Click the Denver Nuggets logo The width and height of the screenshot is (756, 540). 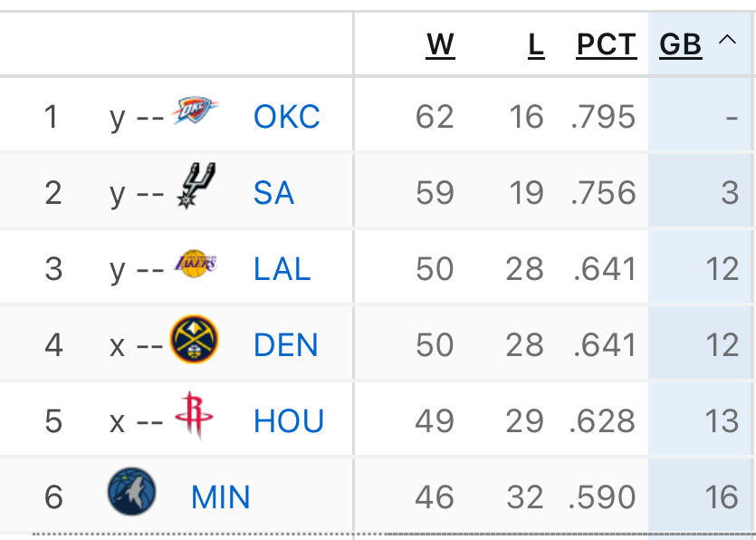tap(195, 340)
